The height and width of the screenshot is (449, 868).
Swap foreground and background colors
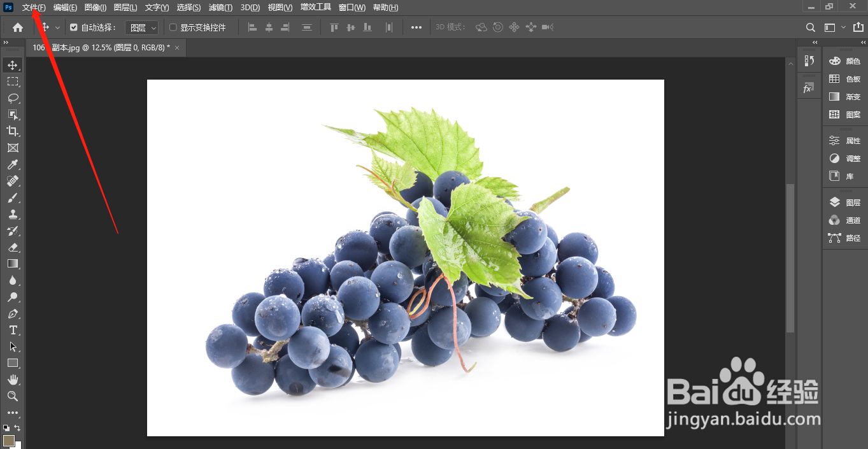coord(18,427)
